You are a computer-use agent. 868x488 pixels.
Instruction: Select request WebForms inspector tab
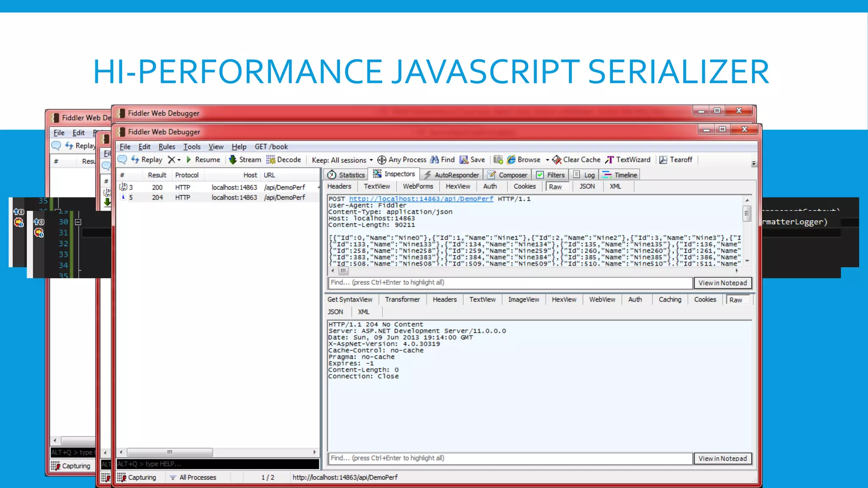418,186
